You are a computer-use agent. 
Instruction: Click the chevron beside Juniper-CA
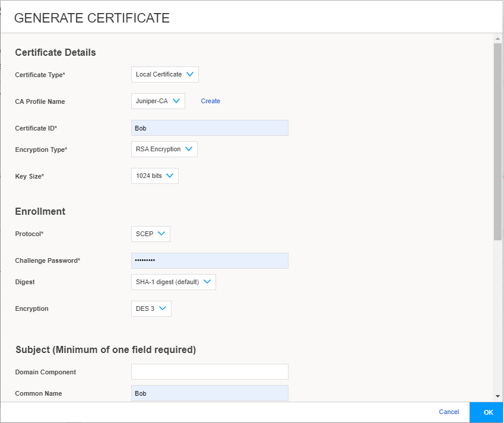(176, 101)
